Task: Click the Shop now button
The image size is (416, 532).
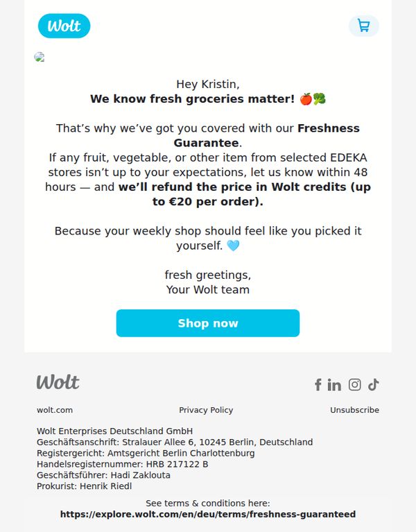Action: point(208,323)
